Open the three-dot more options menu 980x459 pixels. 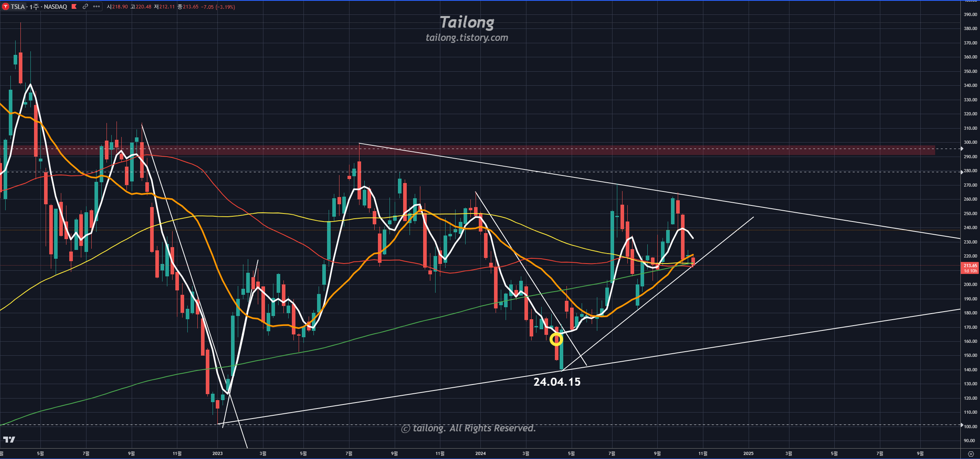[96, 6]
